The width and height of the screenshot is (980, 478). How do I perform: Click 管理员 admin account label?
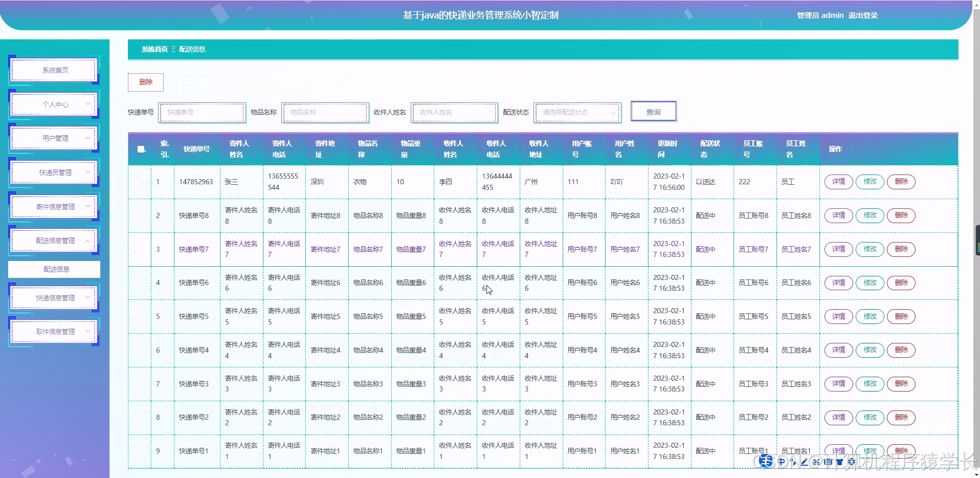click(x=820, y=15)
